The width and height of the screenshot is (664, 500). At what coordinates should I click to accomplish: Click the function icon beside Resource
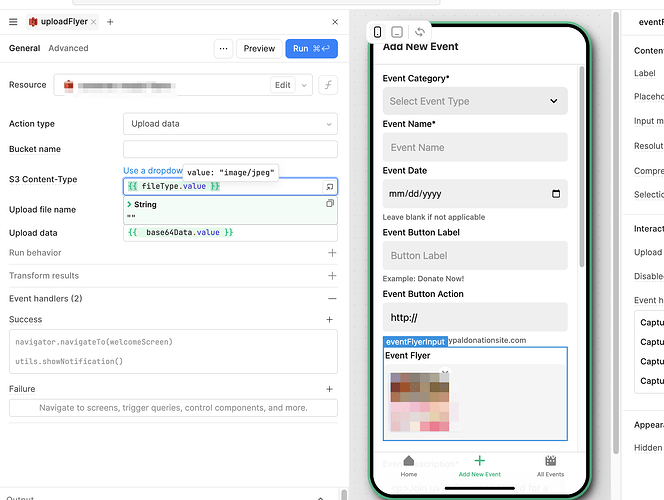(x=328, y=85)
